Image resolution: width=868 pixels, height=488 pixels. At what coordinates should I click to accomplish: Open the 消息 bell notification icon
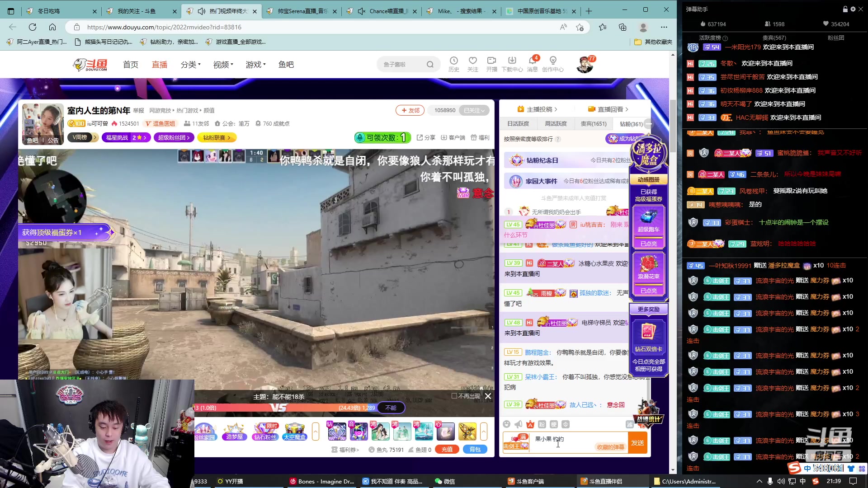tap(533, 64)
